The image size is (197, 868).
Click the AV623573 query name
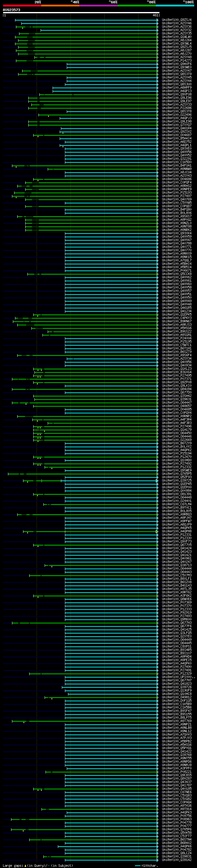click(x=11, y=10)
